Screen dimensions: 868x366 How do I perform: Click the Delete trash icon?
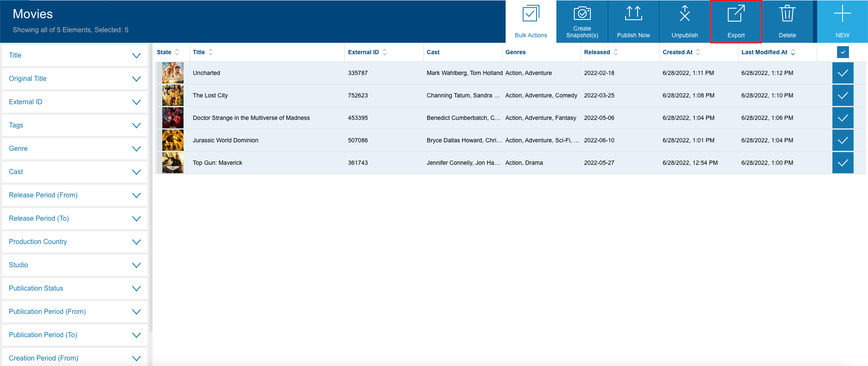click(x=787, y=13)
